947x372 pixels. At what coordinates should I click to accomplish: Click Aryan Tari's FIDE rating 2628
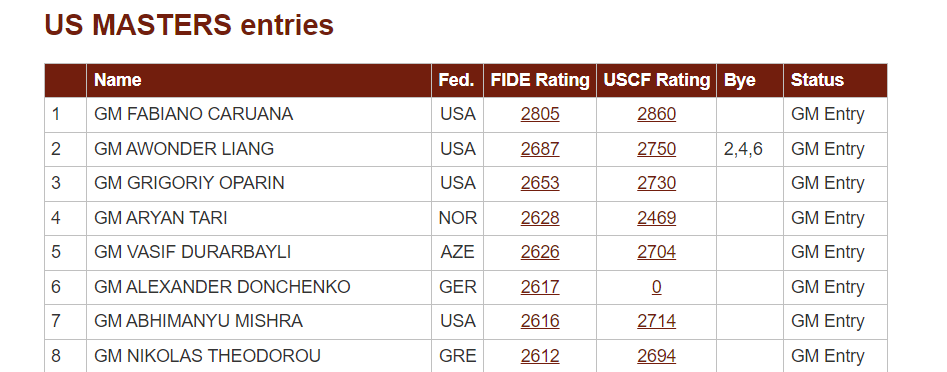click(540, 218)
